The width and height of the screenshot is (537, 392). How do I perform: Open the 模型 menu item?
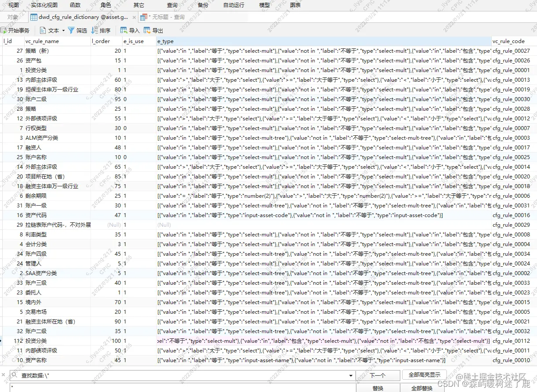(265, 5)
